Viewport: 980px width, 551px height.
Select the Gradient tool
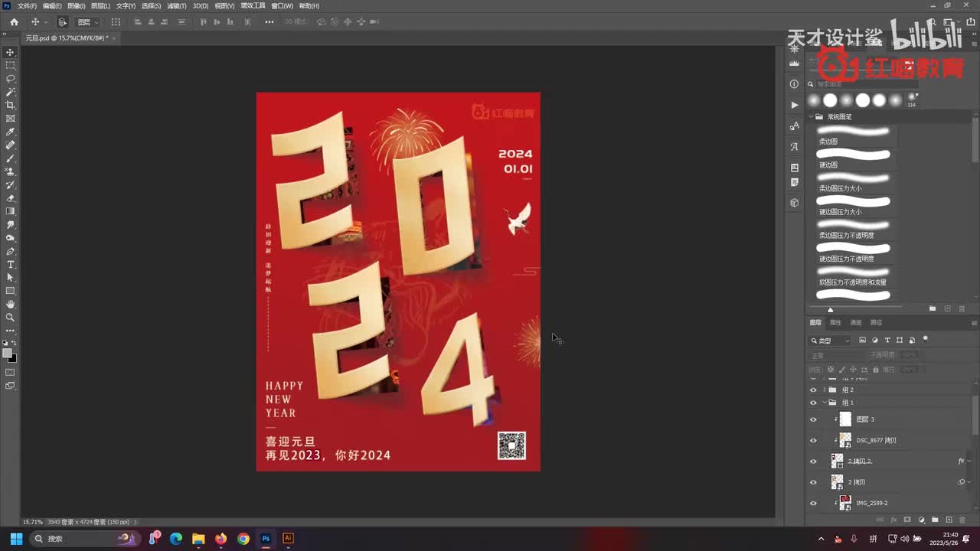coord(11,211)
